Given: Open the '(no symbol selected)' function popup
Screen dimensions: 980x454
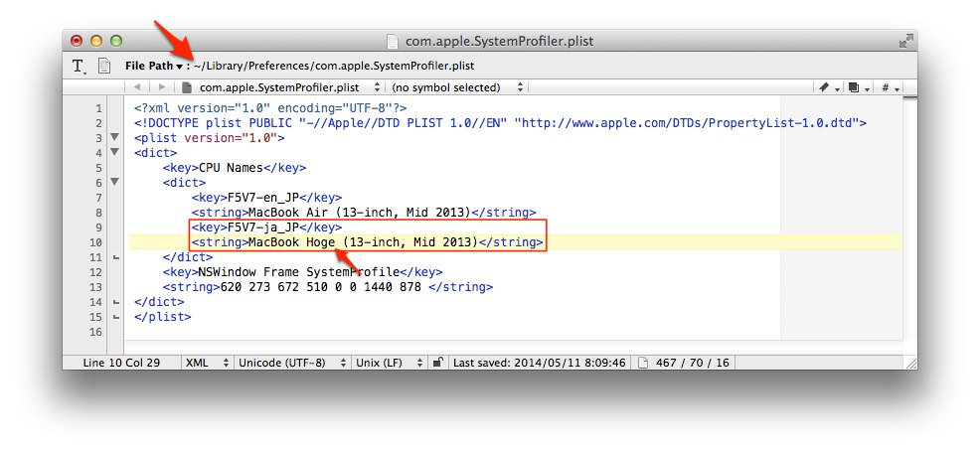Looking at the screenshot, I should coord(457,87).
